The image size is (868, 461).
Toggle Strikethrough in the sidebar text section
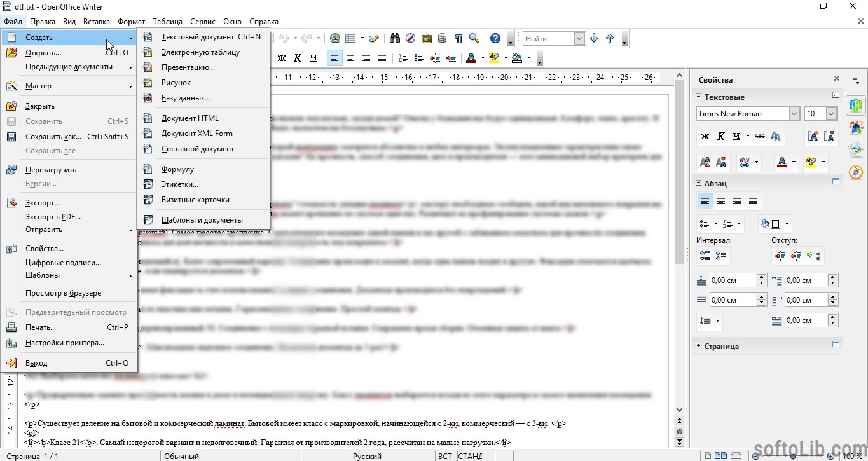click(x=760, y=136)
